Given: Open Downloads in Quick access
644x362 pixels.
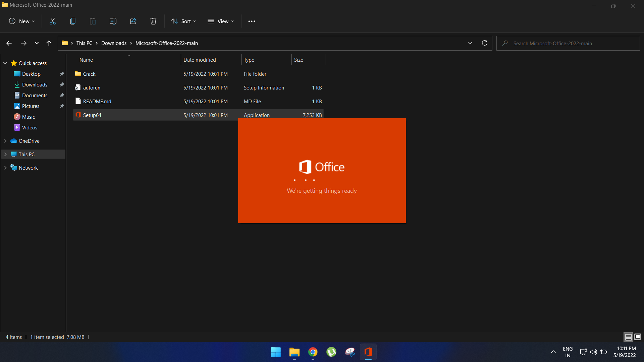Looking at the screenshot, I should pyautogui.click(x=35, y=84).
